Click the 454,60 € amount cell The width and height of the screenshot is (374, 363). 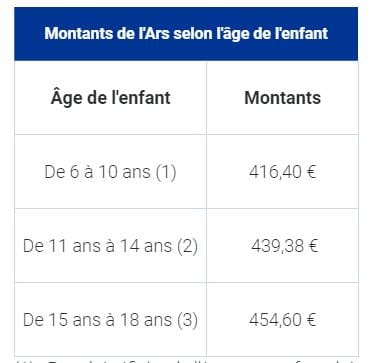tap(282, 320)
